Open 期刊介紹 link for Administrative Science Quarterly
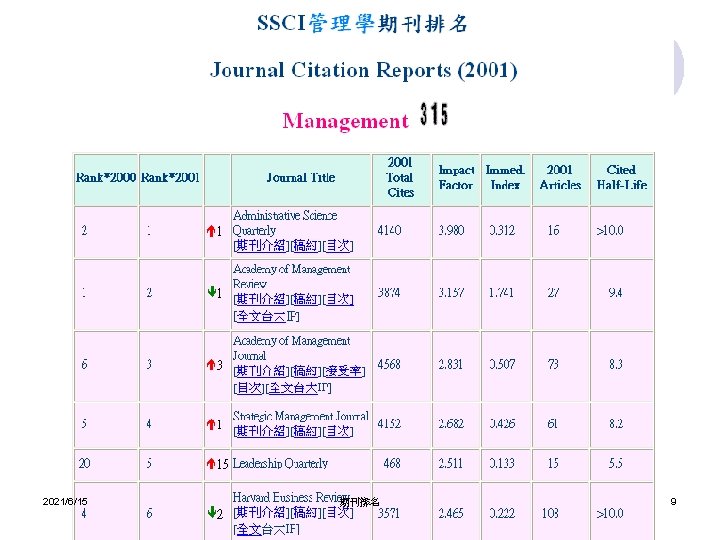 coord(261,246)
